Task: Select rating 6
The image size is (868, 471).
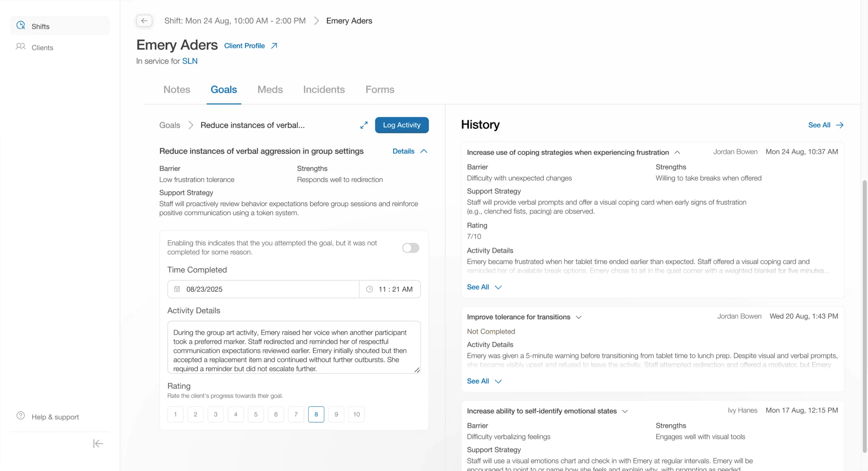Action: pyautogui.click(x=276, y=415)
